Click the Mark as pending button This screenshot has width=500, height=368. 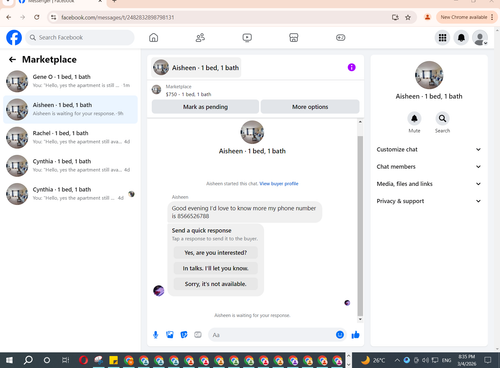205,107
